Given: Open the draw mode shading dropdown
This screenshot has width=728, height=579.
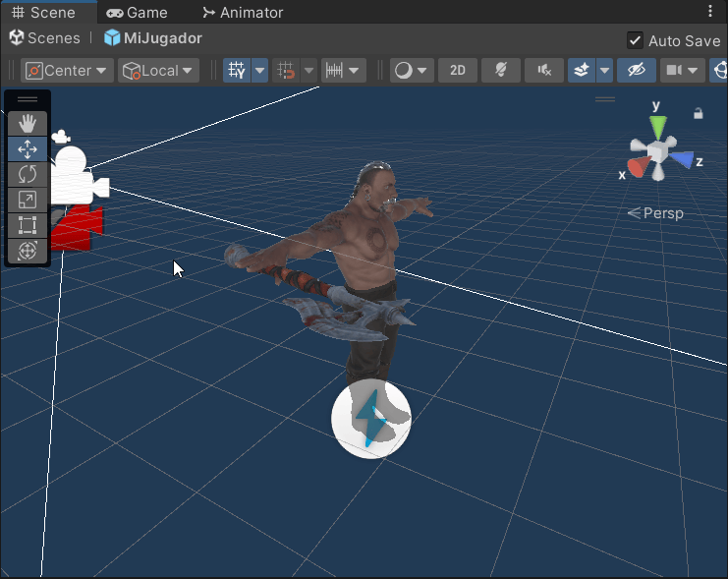Looking at the screenshot, I should click(x=412, y=71).
